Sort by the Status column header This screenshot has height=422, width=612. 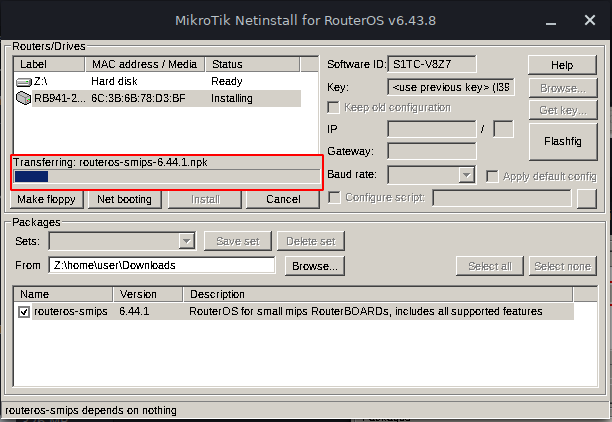(x=252, y=64)
